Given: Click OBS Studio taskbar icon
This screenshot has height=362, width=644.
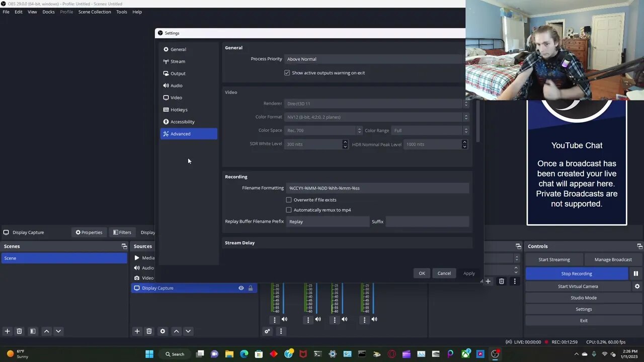Looking at the screenshot, I should pyautogui.click(x=495, y=354).
